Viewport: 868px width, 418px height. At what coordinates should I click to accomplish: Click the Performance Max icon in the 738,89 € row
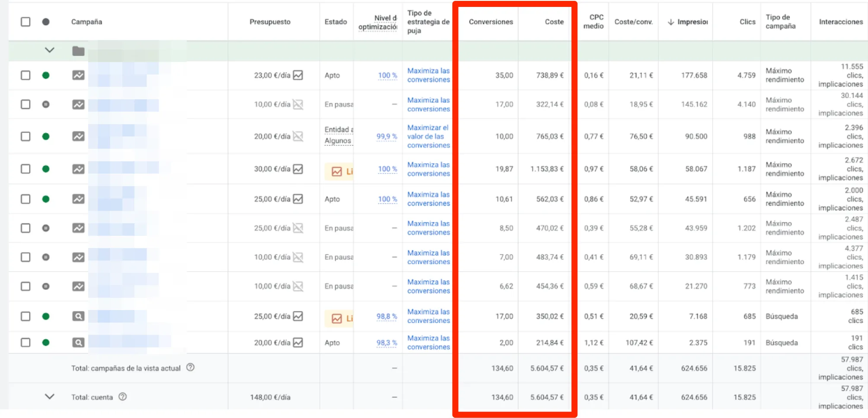[x=78, y=75]
